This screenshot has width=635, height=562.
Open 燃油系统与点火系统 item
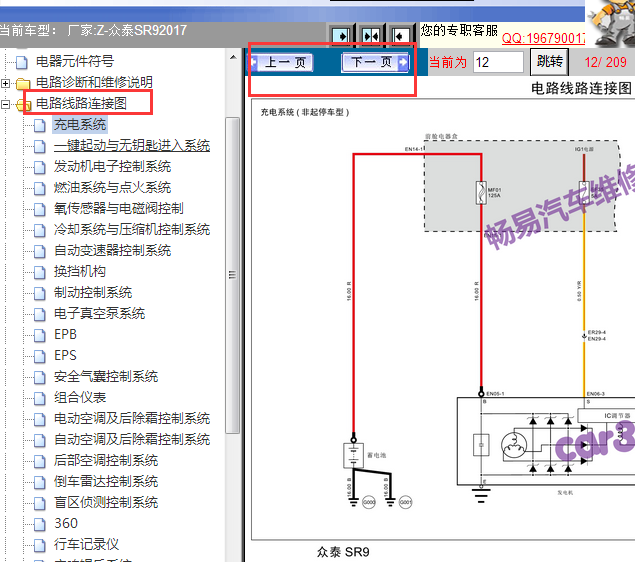coord(113,187)
